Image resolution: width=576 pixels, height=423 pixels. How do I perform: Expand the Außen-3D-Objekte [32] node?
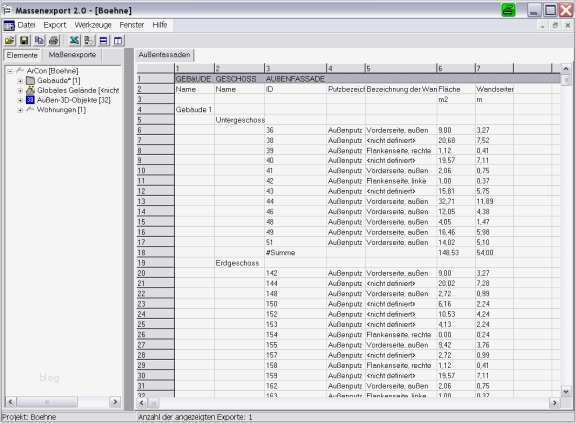21,100
